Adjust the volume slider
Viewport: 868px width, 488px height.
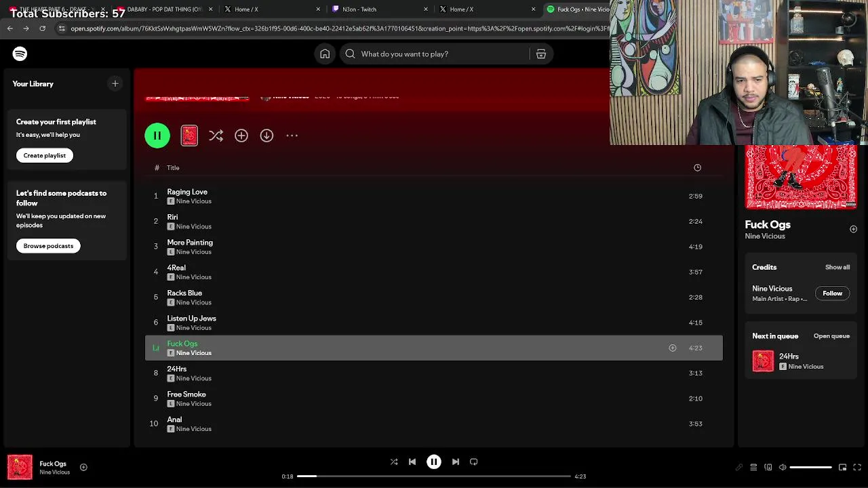pyautogui.click(x=811, y=467)
